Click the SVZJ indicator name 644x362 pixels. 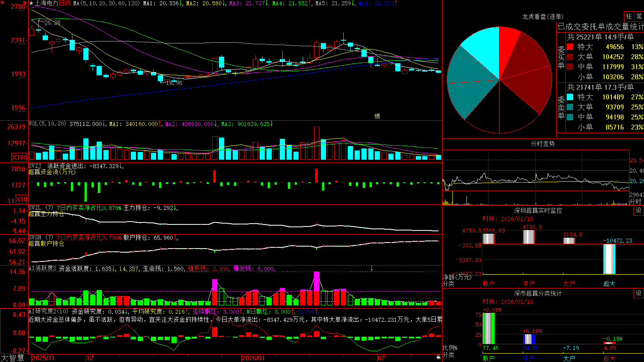click(35, 166)
